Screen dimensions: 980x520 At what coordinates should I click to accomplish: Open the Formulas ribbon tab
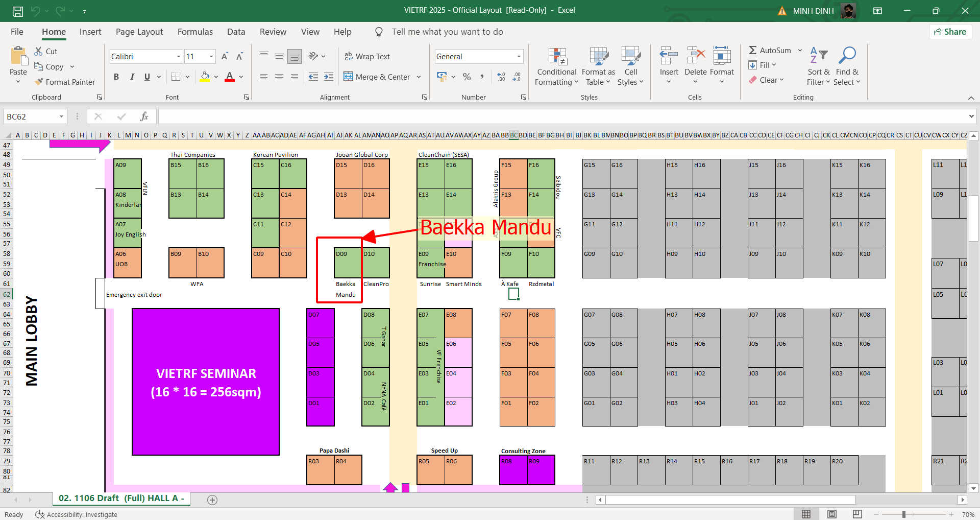[195, 32]
